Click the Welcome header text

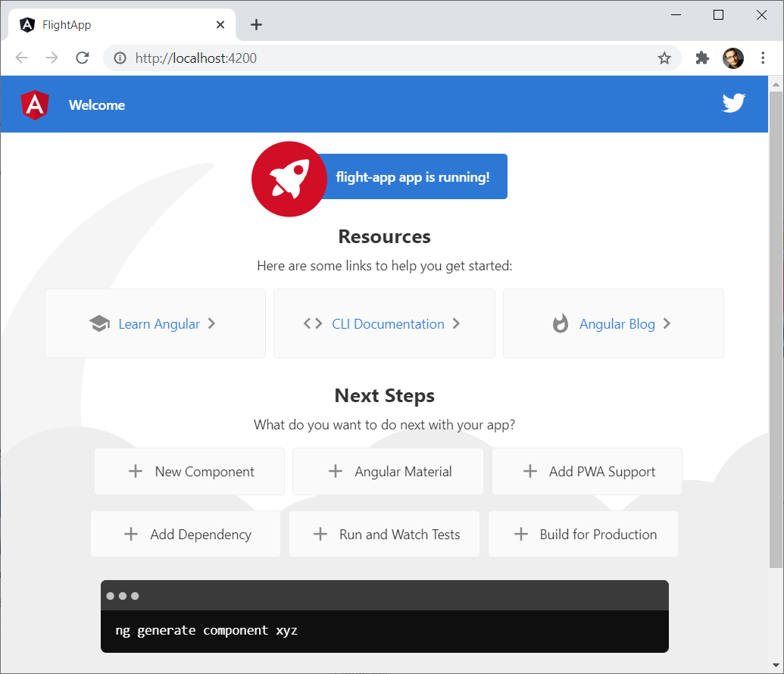pyautogui.click(x=97, y=105)
